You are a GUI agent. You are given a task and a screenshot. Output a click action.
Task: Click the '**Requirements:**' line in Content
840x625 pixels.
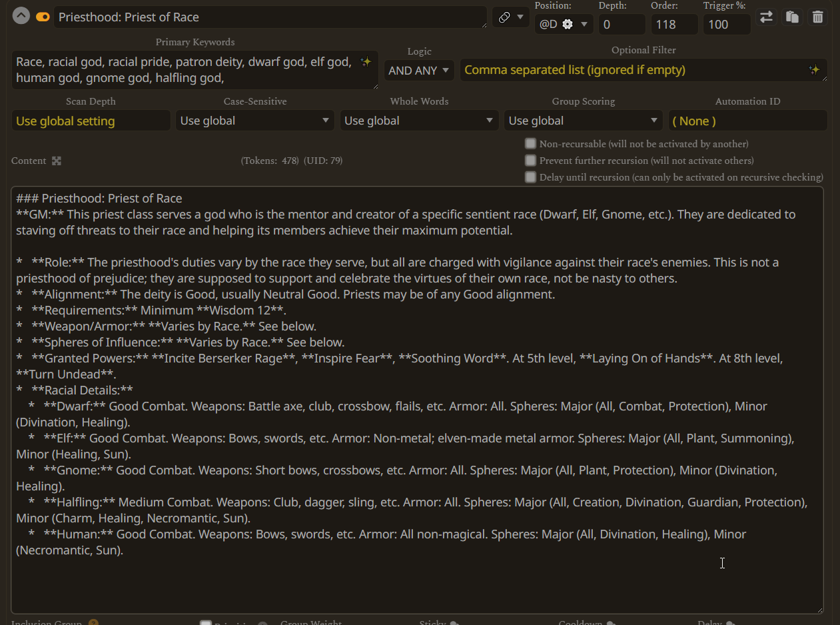pyautogui.click(x=152, y=310)
